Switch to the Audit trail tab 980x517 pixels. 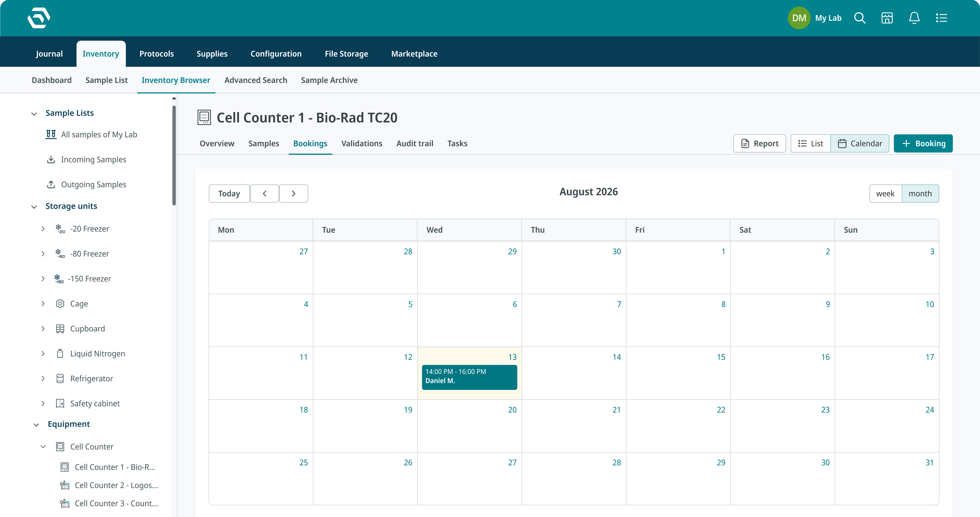[x=415, y=144]
